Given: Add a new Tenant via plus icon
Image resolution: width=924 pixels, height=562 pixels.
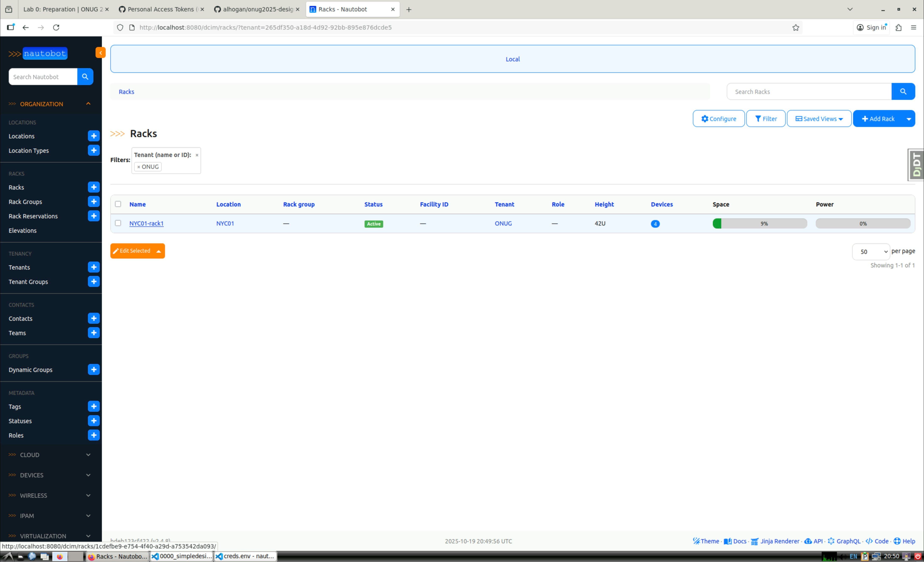Looking at the screenshot, I should pyautogui.click(x=94, y=267).
